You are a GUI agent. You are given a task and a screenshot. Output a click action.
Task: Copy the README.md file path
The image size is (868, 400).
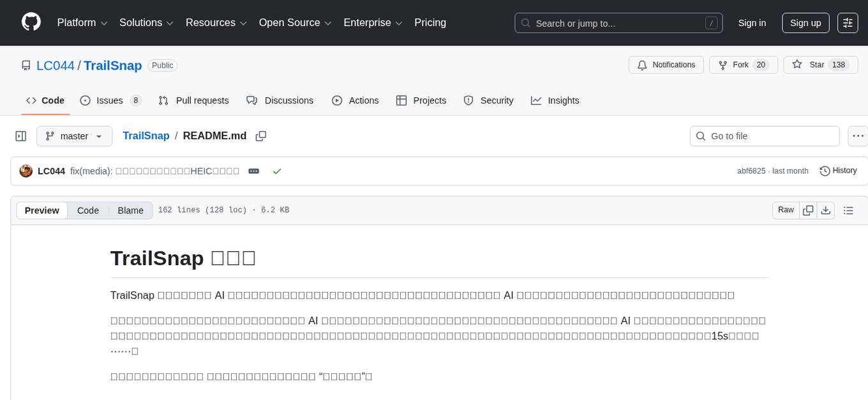tap(260, 136)
